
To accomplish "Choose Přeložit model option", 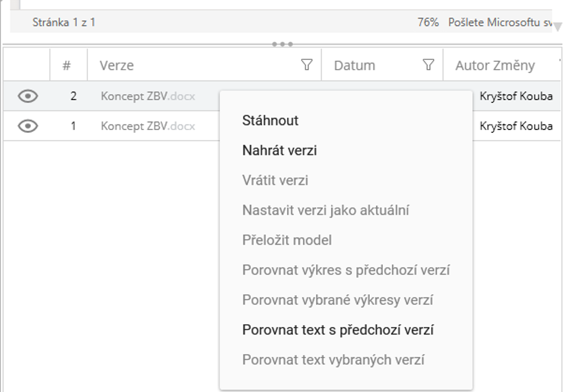I will point(286,240).
